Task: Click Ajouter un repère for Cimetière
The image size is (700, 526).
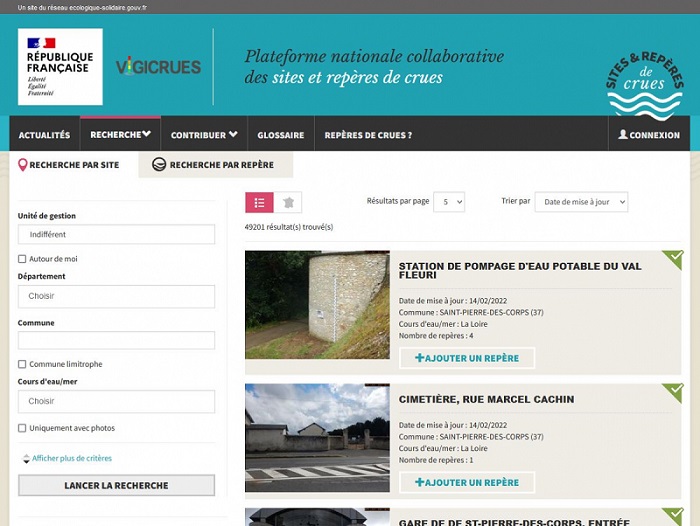Action: tap(467, 482)
